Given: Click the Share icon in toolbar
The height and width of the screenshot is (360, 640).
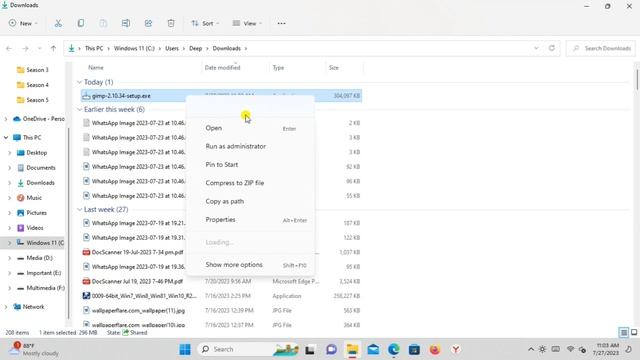Looking at the screenshot, I should (x=148, y=23).
